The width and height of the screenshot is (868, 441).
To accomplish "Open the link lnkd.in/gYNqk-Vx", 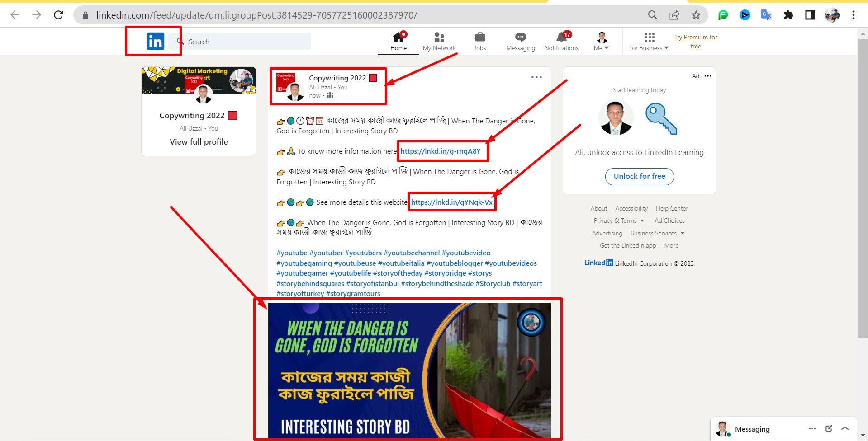I will (x=452, y=202).
